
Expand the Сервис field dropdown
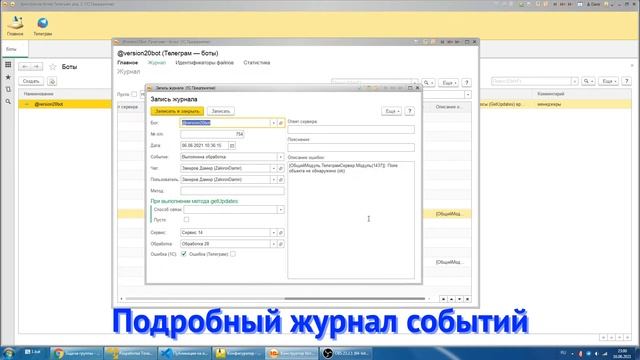coord(273,233)
